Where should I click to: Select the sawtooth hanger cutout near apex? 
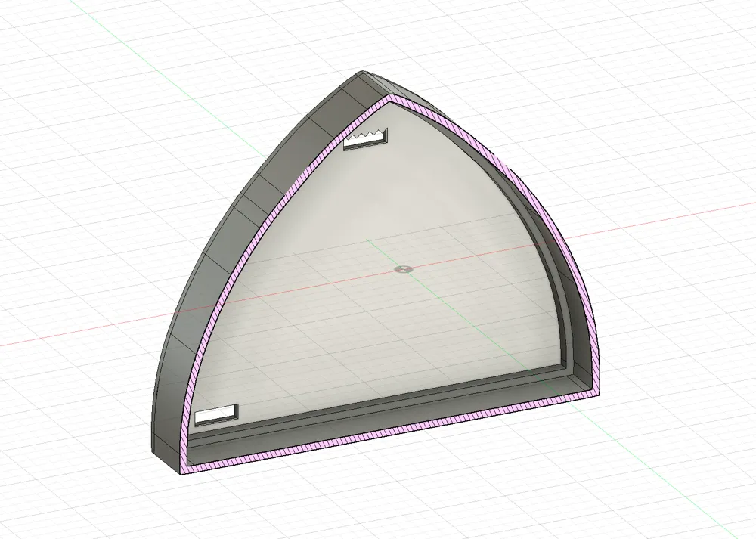365,141
